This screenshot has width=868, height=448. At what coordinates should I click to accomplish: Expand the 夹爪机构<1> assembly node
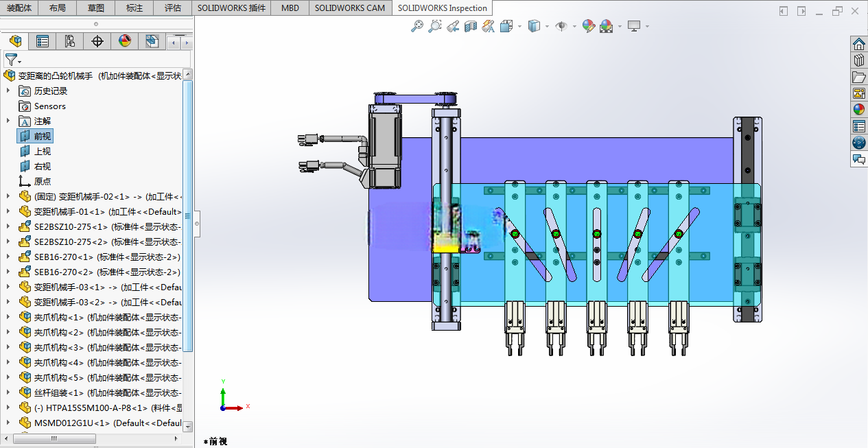coord(8,317)
